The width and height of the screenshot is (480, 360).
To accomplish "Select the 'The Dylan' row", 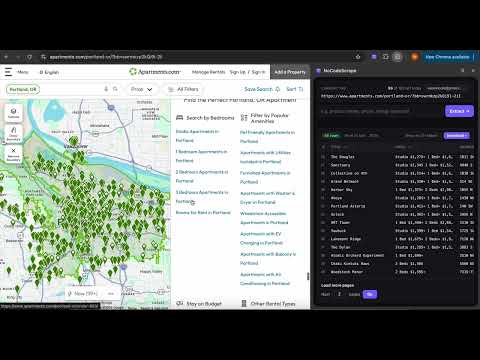I will coord(397,247).
